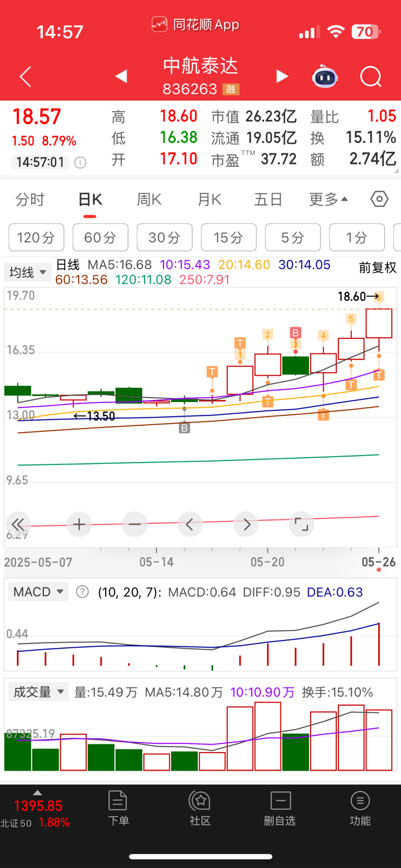
Task: Expand chart to fullscreen icon
Action: tap(302, 524)
